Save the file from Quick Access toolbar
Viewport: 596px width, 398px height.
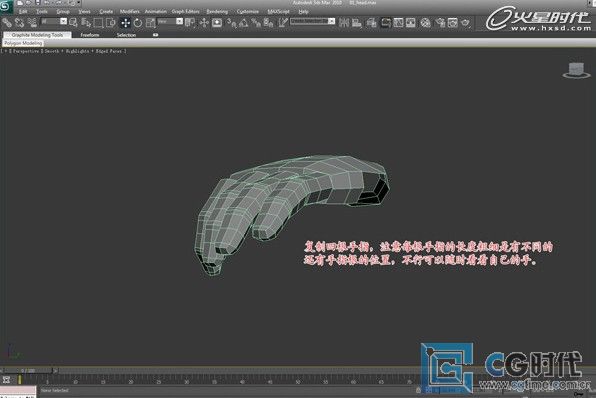37,3
